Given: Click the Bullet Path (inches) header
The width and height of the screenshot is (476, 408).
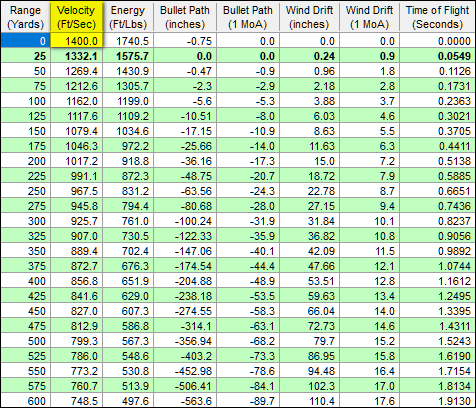Looking at the screenshot, I should coord(185,17).
